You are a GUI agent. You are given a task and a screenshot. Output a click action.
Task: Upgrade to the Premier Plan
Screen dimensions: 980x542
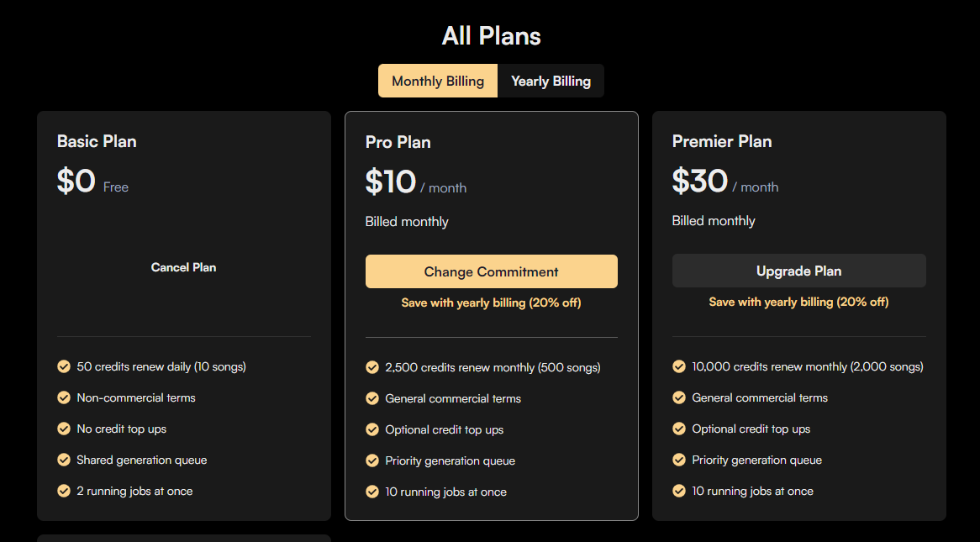[x=798, y=271]
